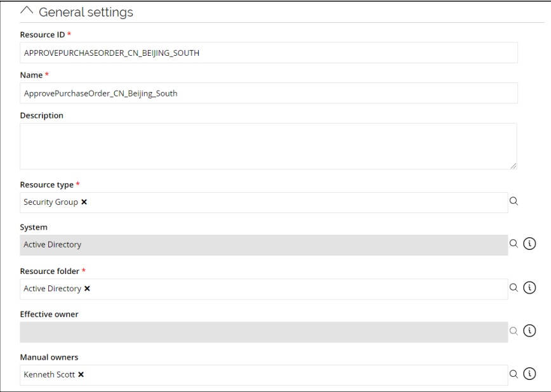The width and height of the screenshot is (551, 392).
Task: Remove Kenneth Scott from Manual owners
Action: pyautogui.click(x=81, y=375)
